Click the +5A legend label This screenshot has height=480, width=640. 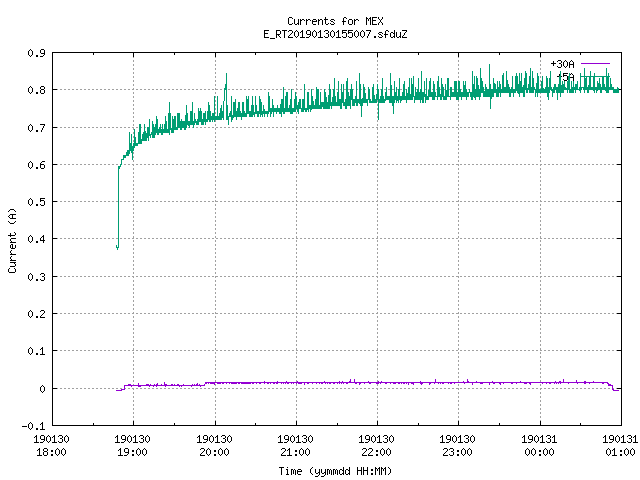click(566, 77)
